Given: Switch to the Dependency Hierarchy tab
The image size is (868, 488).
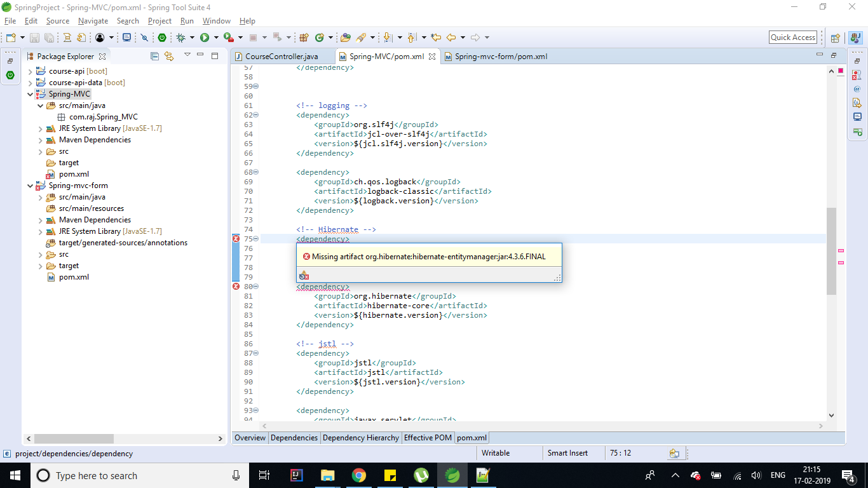Looking at the screenshot, I should (361, 438).
